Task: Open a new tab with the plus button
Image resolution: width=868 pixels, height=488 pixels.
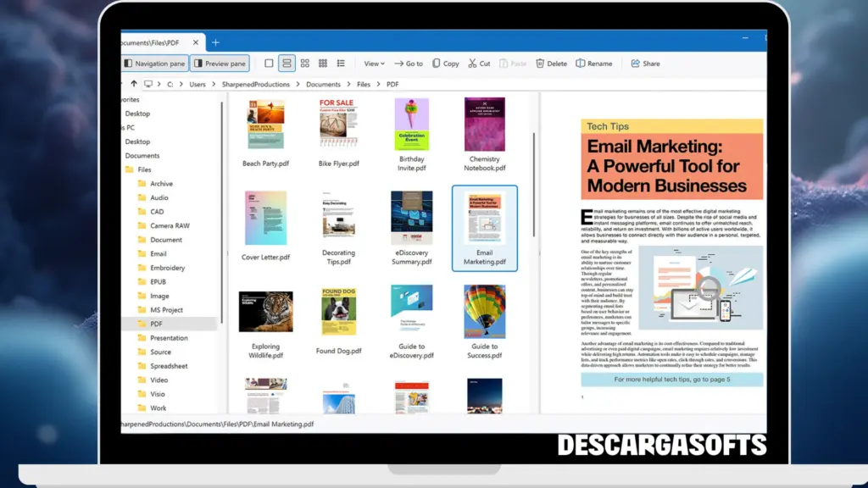Action: point(215,41)
